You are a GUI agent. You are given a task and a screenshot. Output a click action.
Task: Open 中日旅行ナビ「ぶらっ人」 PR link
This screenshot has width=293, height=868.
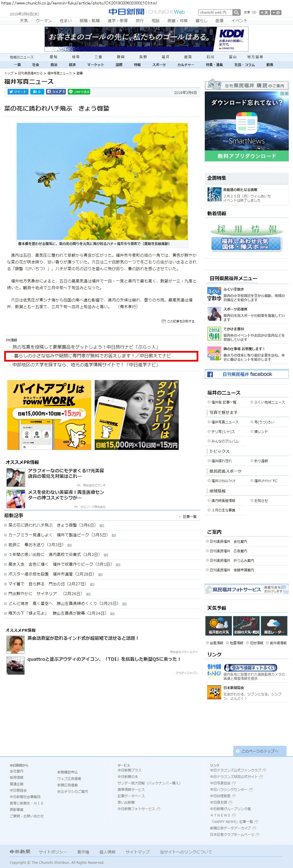tap(85, 347)
